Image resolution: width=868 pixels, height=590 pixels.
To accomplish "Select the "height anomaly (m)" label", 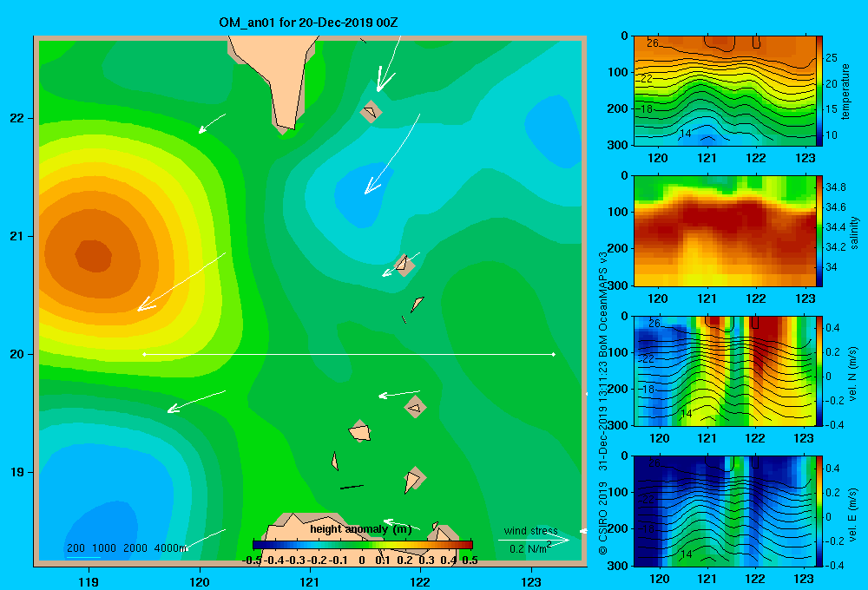I will [x=361, y=529].
